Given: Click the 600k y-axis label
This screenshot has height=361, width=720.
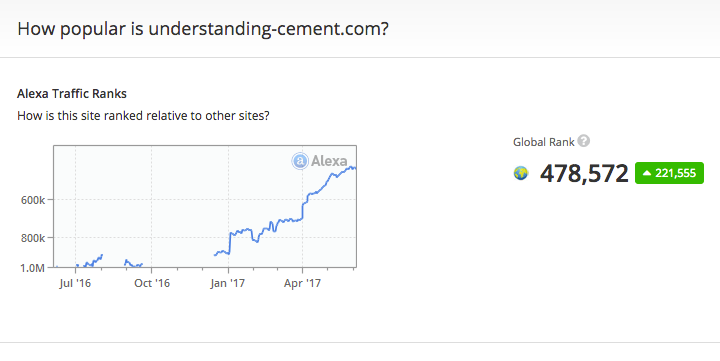Looking at the screenshot, I should [x=33, y=200].
